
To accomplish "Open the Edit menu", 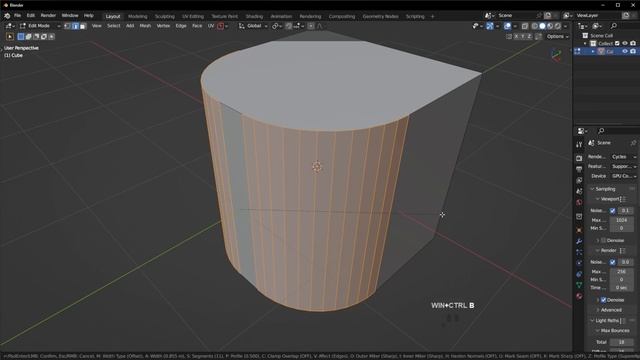I will pos(31,16).
